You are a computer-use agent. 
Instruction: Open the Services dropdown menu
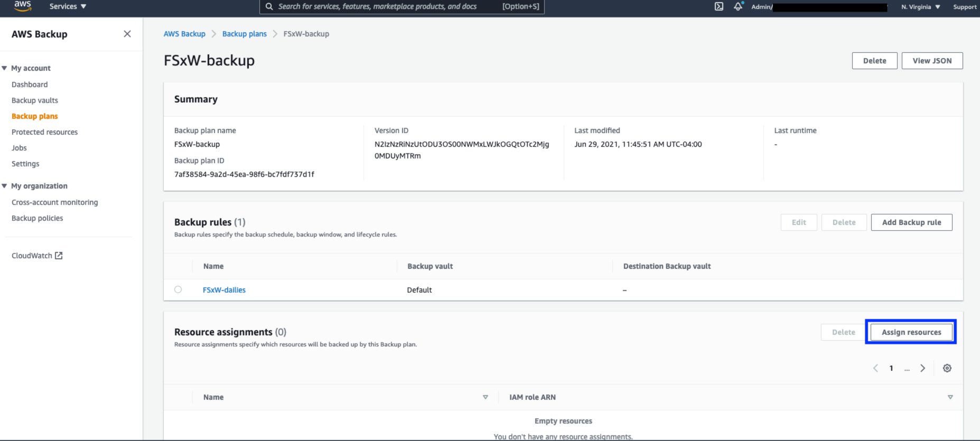(68, 6)
